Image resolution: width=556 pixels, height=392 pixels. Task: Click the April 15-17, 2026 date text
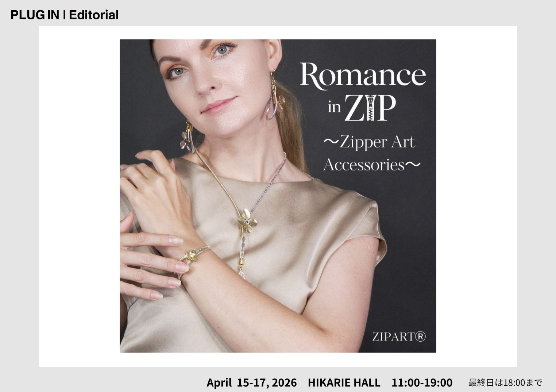[x=252, y=383]
